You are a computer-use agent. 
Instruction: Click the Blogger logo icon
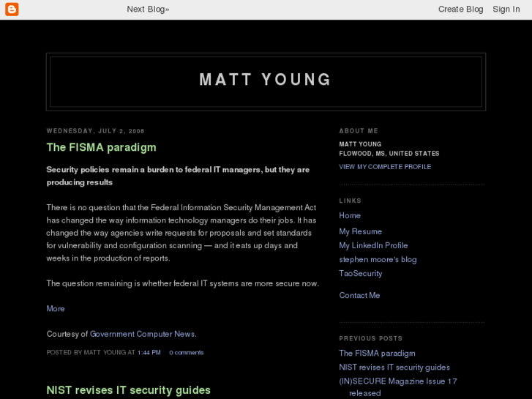click(x=11, y=10)
